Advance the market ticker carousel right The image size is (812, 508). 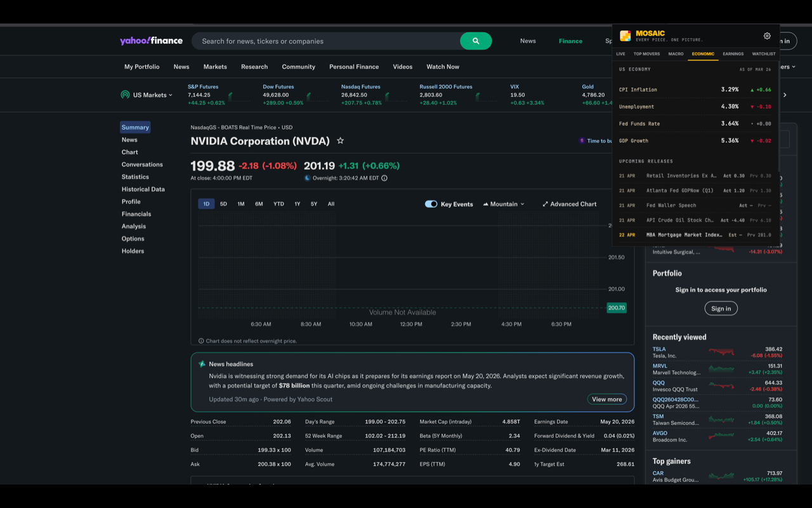(785, 95)
